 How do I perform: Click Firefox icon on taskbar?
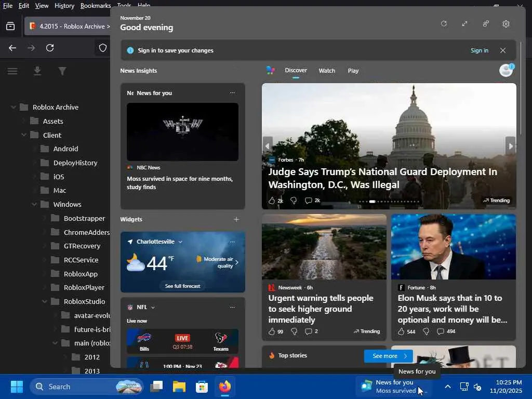(224, 387)
